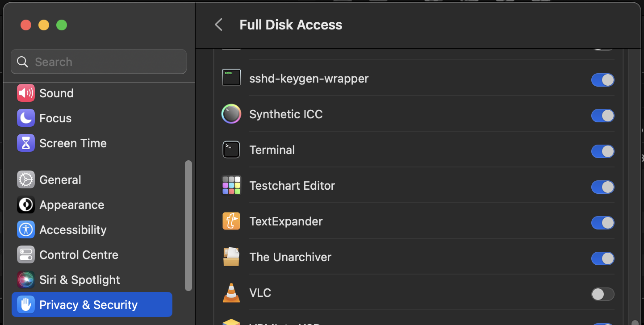Image resolution: width=644 pixels, height=325 pixels.
Task: Click the sidebar vertical scrollbar
Action: 188,225
